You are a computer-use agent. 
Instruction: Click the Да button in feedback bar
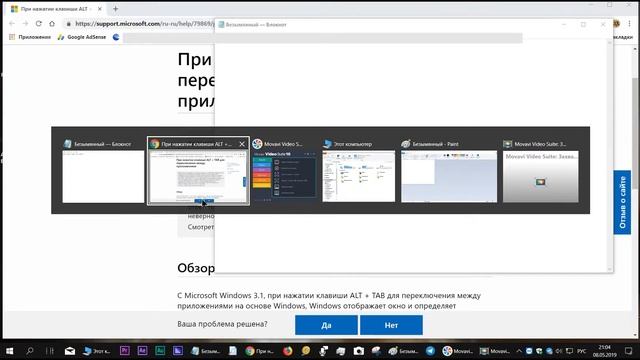coord(326,325)
